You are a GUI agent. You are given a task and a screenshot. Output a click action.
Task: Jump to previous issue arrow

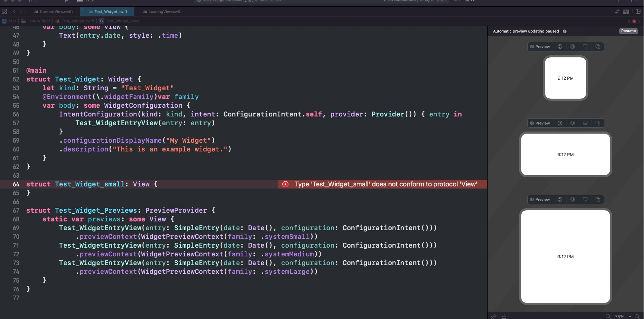click(x=629, y=21)
